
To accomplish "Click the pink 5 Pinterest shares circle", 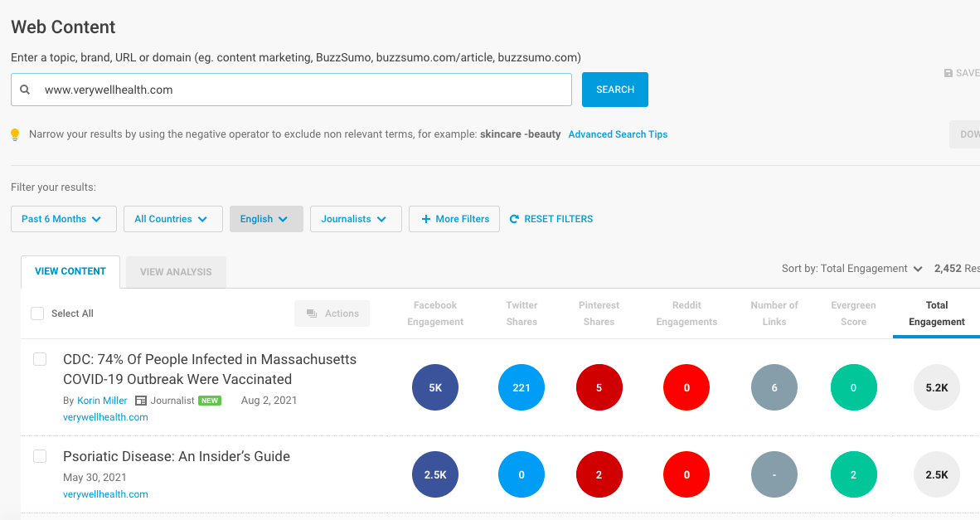I will click(599, 387).
